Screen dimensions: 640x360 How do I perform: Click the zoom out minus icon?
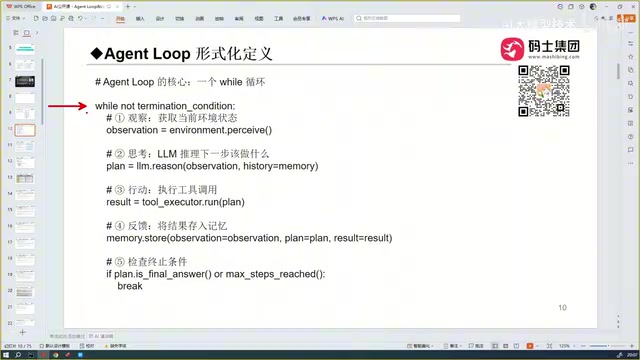coord(583,346)
